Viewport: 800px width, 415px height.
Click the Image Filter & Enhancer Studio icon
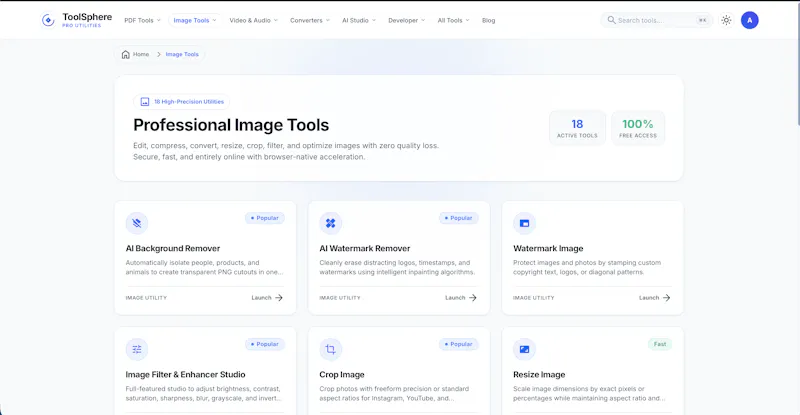pyautogui.click(x=137, y=349)
